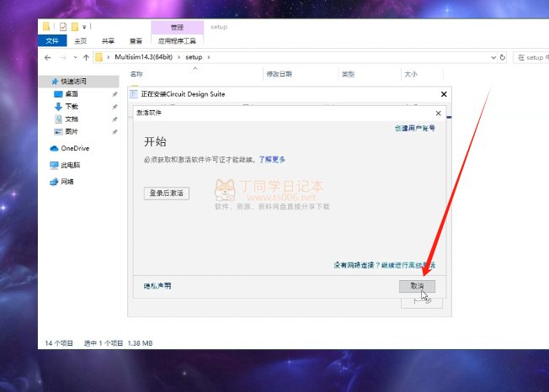Switch to the 主页 ribbon tab

click(x=80, y=40)
